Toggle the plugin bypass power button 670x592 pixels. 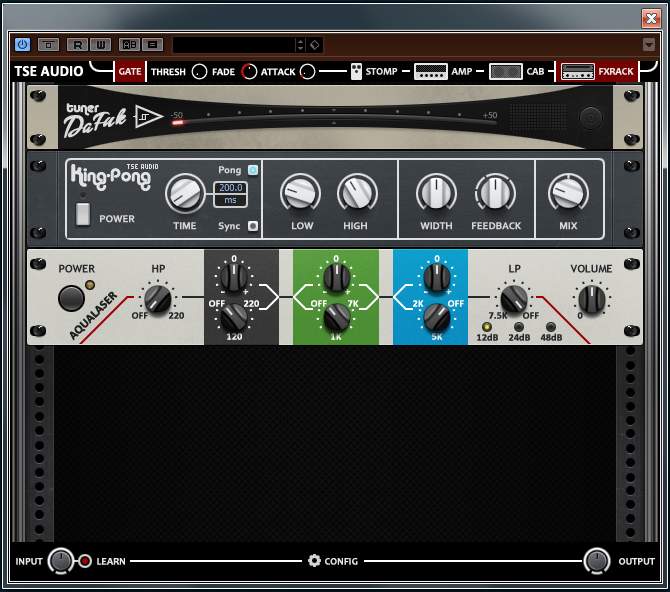pos(23,44)
